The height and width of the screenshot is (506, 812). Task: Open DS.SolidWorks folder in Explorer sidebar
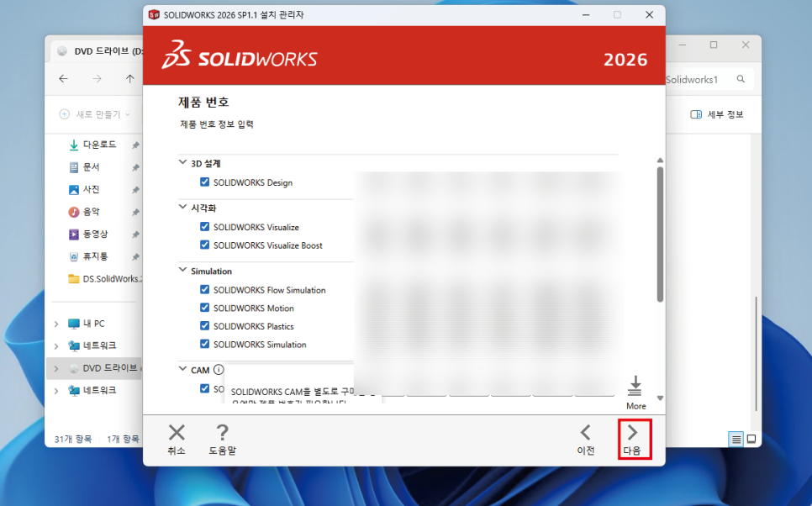click(x=105, y=279)
